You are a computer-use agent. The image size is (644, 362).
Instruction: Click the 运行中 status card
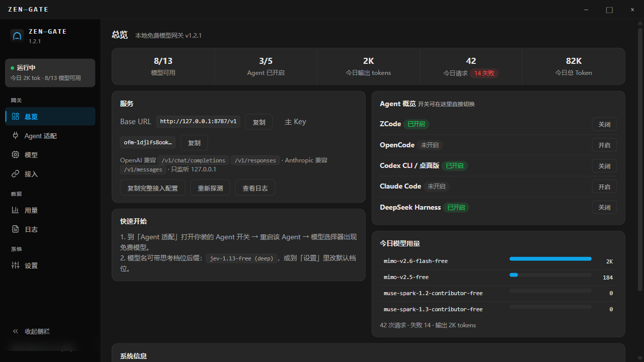pyautogui.click(x=50, y=73)
